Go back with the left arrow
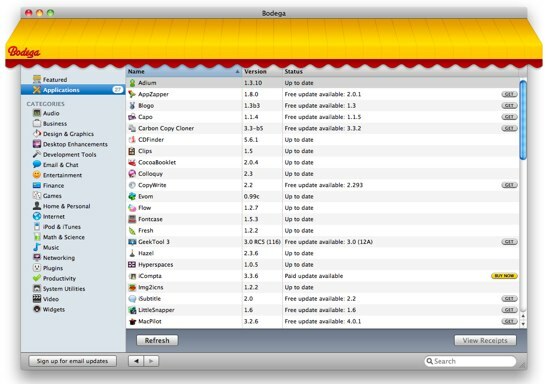The width and height of the screenshot is (550, 384). [x=136, y=361]
